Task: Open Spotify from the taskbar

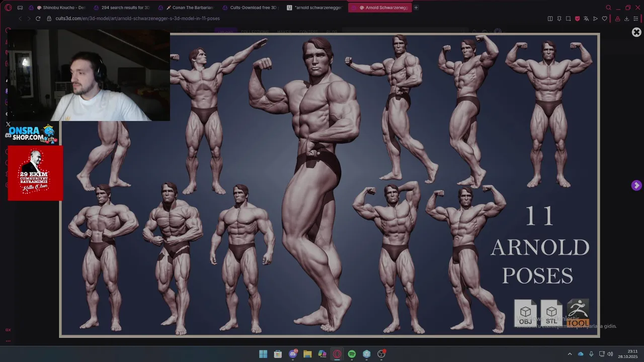Action: [352, 354]
